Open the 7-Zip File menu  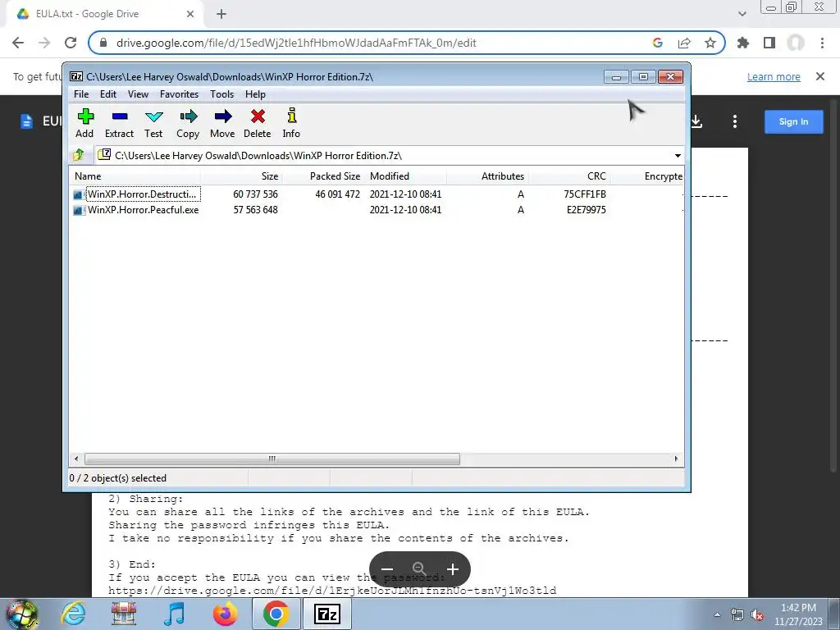(x=81, y=94)
